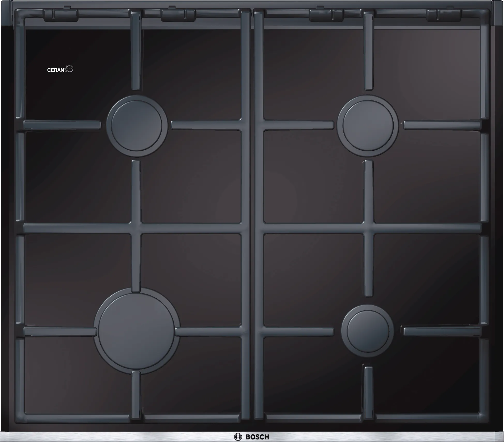Click the CERAN logo text

point(56,70)
